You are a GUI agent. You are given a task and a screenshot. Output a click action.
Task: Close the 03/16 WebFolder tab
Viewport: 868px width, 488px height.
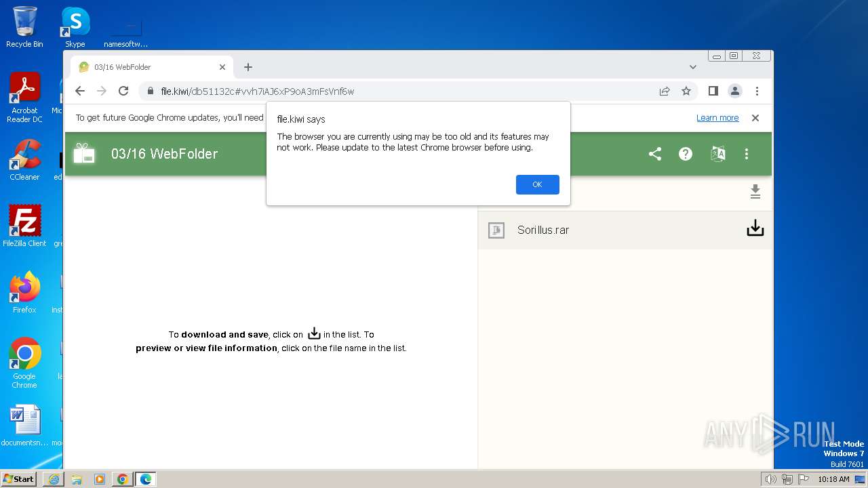point(222,67)
